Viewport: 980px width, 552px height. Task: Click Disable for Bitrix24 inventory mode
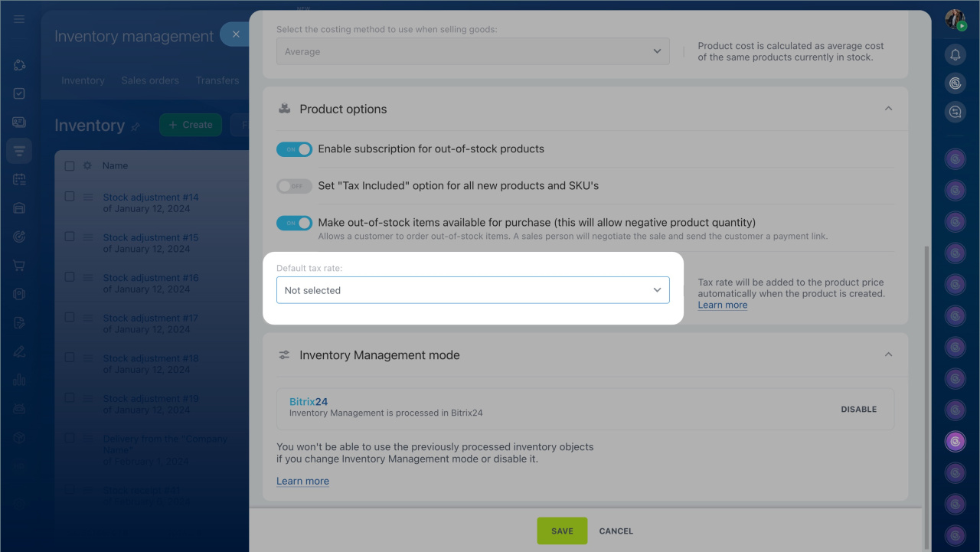pyautogui.click(x=858, y=409)
